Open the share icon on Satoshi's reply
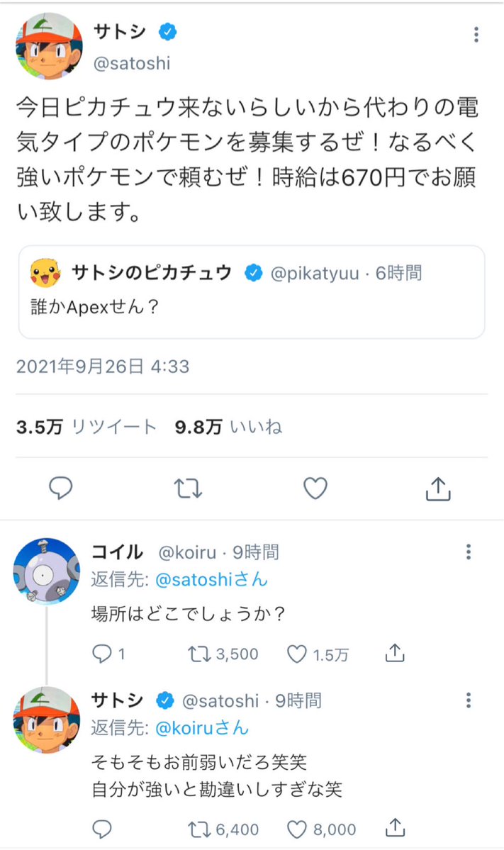 (x=395, y=829)
